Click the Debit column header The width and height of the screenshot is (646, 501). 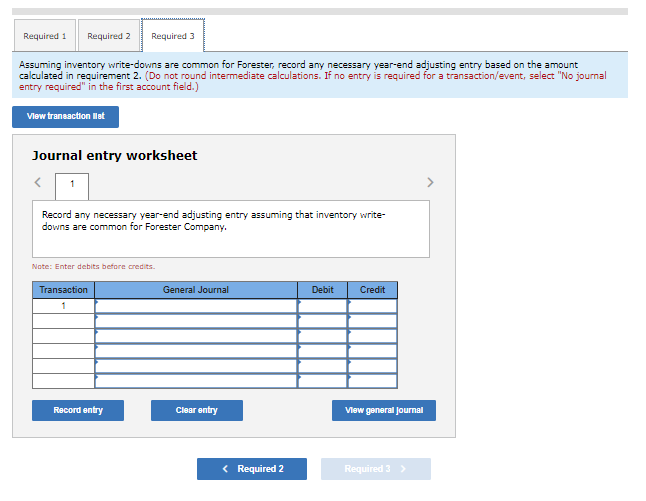click(323, 290)
